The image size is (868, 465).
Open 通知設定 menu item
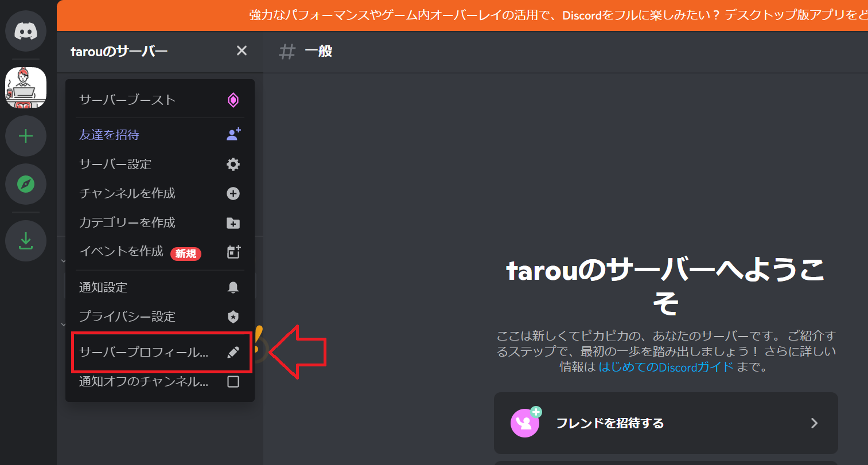tap(160, 287)
